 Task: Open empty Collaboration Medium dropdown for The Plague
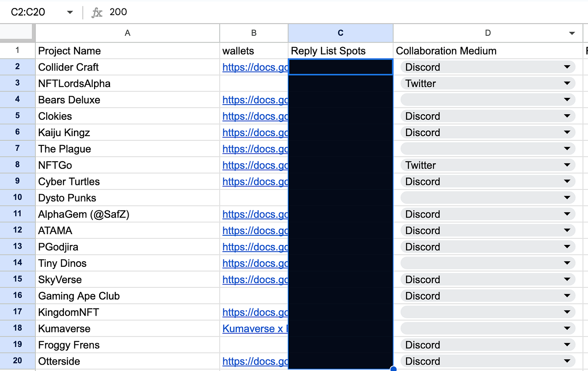point(567,149)
